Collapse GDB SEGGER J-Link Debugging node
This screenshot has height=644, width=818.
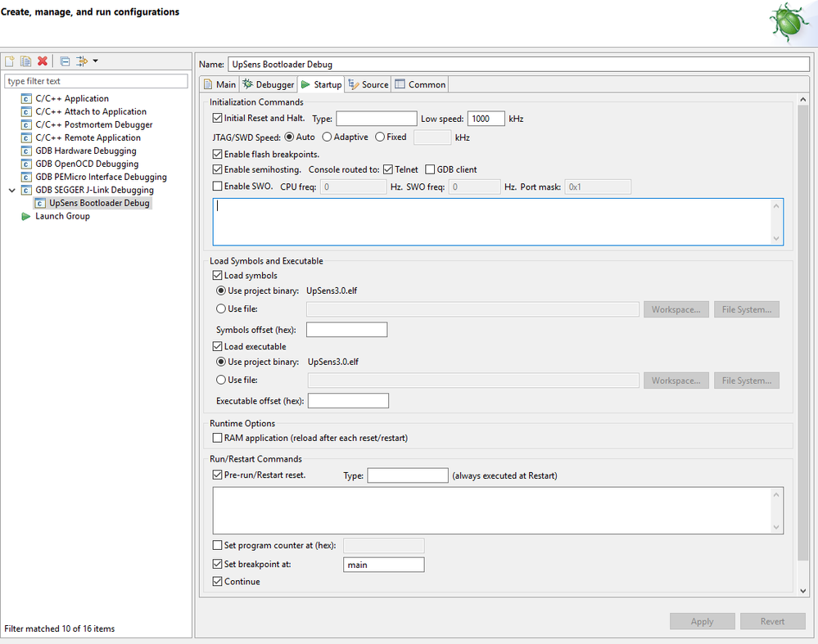click(x=11, y=191)
